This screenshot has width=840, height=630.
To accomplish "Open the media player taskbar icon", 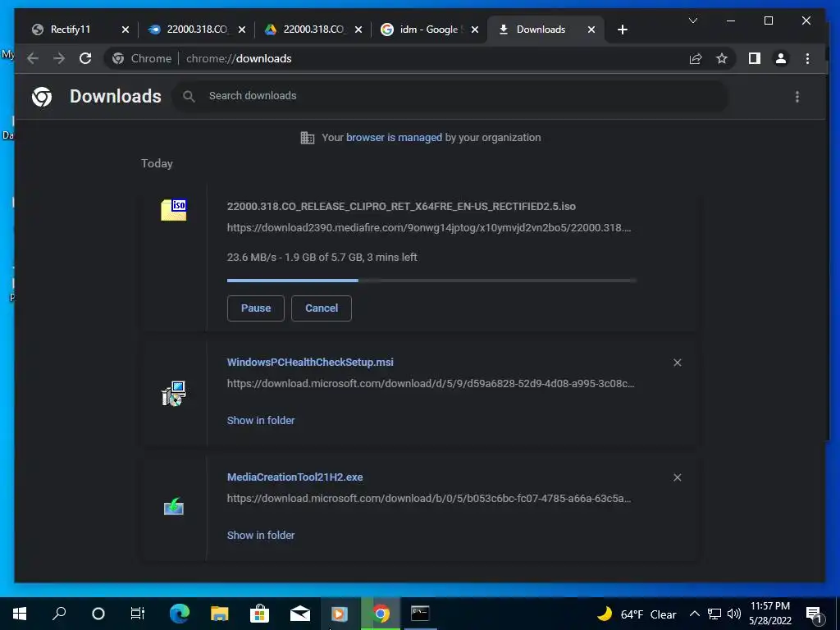I will coord(340,614).
